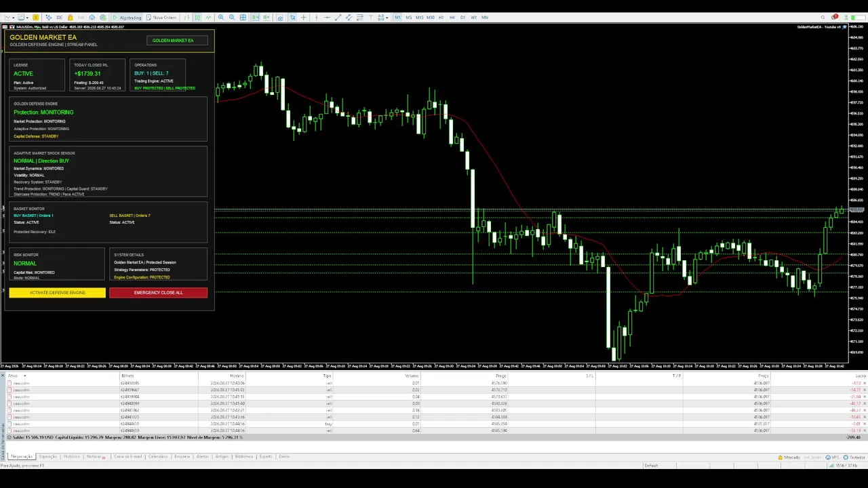Click the green account signal icon

tap(847, 17)
